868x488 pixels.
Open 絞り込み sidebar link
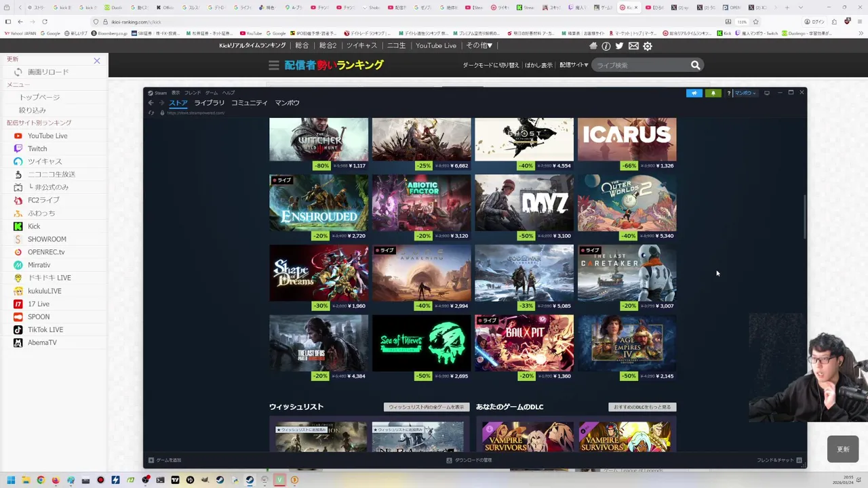[32, 110]
